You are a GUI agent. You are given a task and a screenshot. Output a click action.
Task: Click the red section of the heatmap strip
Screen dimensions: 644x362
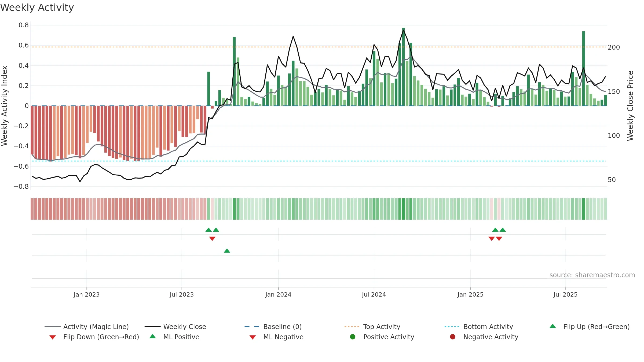click(x=119, y=209)
